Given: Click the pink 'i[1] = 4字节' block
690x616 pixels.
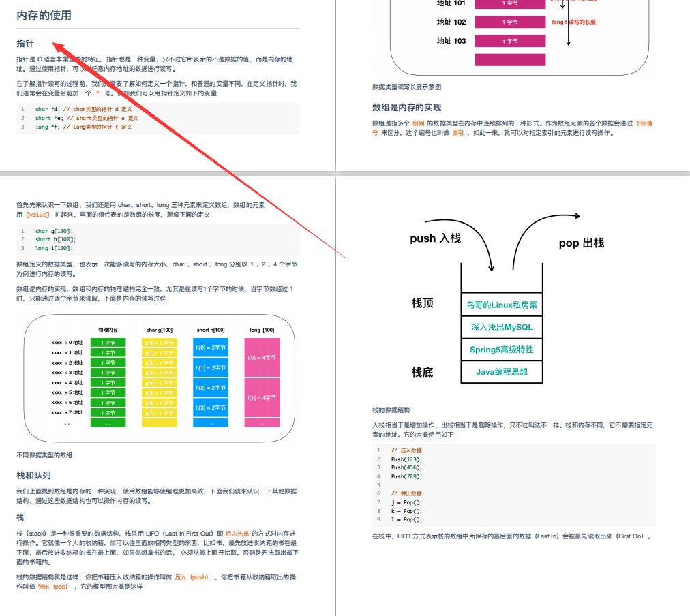Looking at the screenshot, I should pyautogui.click(x=262, y=397).
